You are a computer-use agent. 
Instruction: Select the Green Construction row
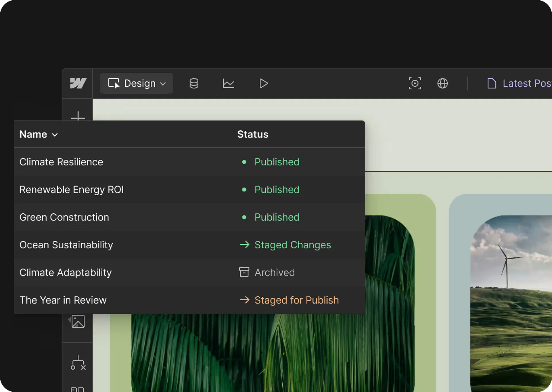click(x=190, y=217)
